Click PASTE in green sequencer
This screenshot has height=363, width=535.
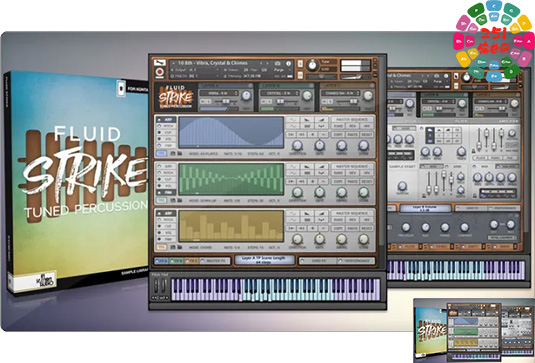pos(352,181)
